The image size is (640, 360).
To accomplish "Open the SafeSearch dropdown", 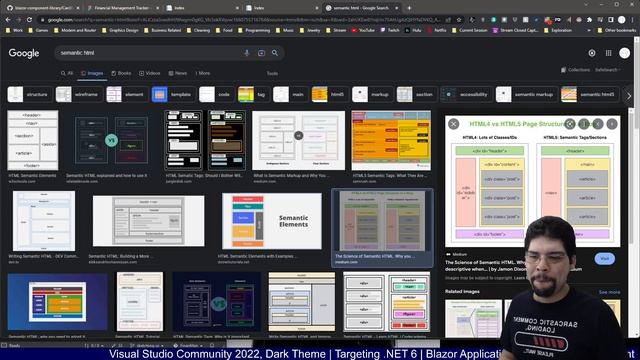I will 608,70.
